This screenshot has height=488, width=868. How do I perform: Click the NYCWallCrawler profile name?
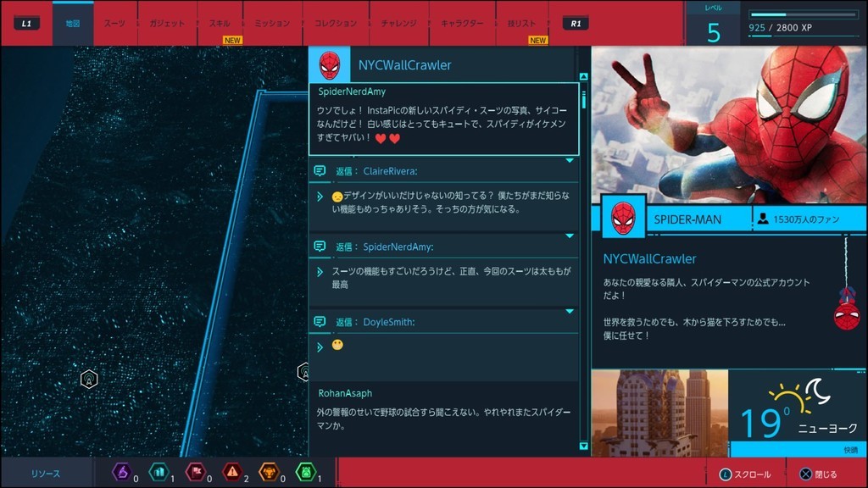[x=649, y=258]
